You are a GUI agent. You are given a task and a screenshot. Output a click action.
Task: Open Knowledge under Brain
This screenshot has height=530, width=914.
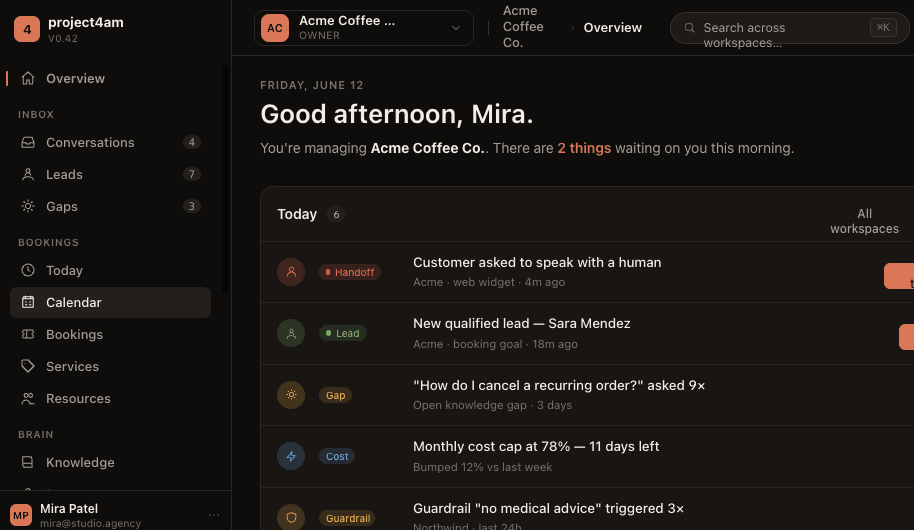coord(110,462)
